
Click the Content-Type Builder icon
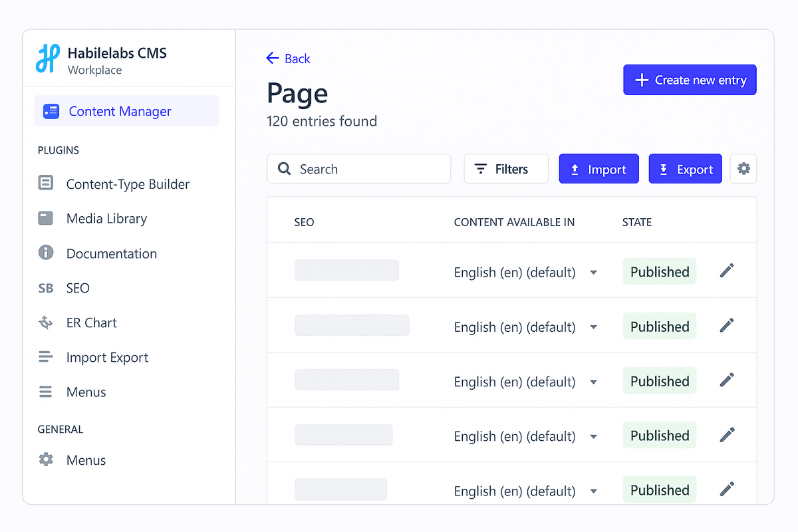coord(46,184)
